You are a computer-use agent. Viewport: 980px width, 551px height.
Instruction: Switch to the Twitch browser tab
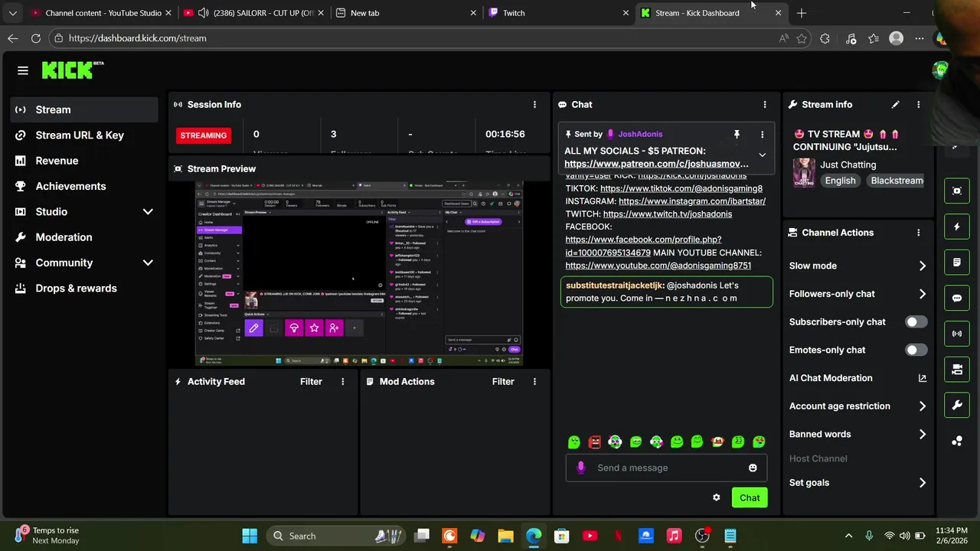click(x=559, y=13)
